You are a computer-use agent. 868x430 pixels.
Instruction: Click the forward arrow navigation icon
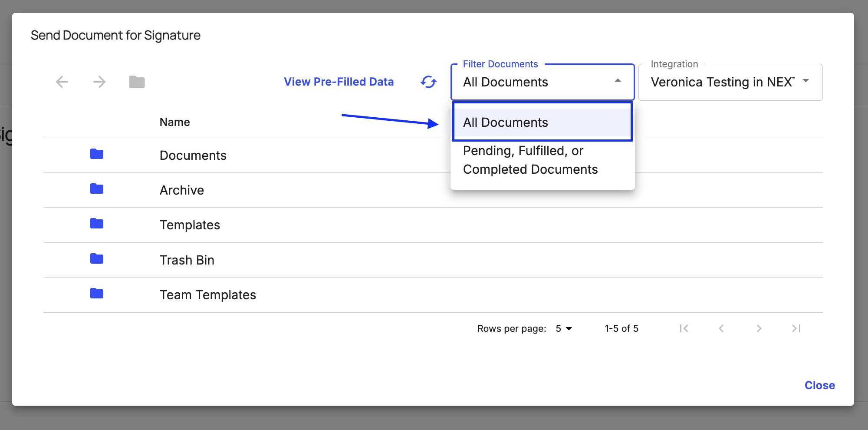click(99, 82)
